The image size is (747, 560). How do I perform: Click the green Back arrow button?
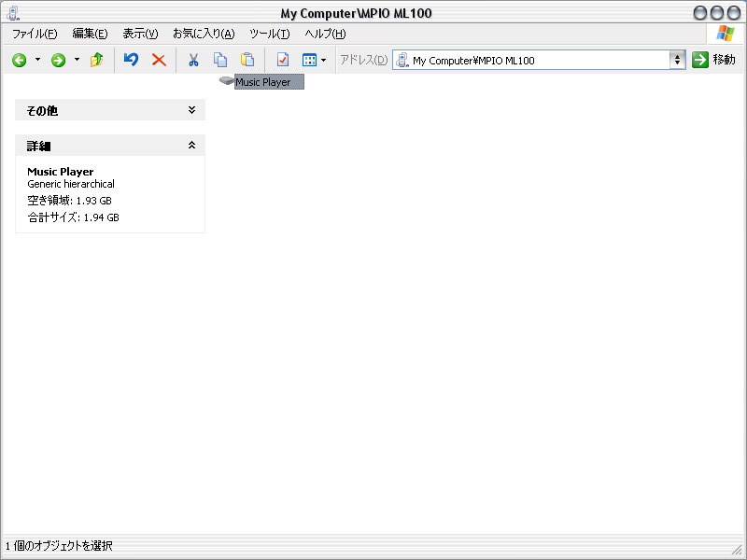coord(19,60)
